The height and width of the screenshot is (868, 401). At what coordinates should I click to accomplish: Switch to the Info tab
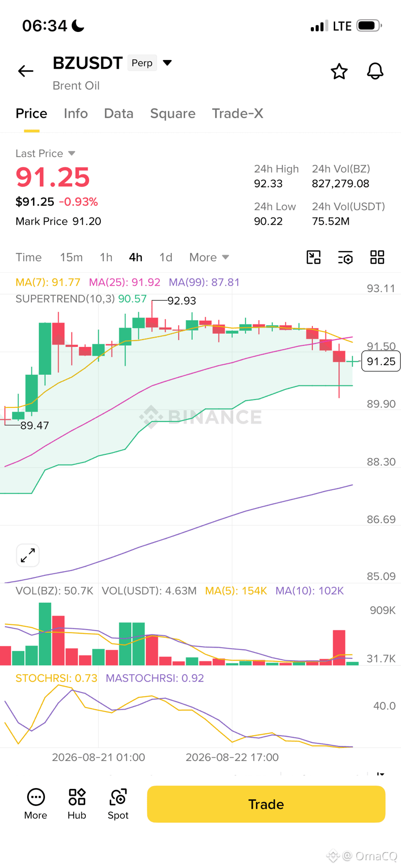pos(76,113)
